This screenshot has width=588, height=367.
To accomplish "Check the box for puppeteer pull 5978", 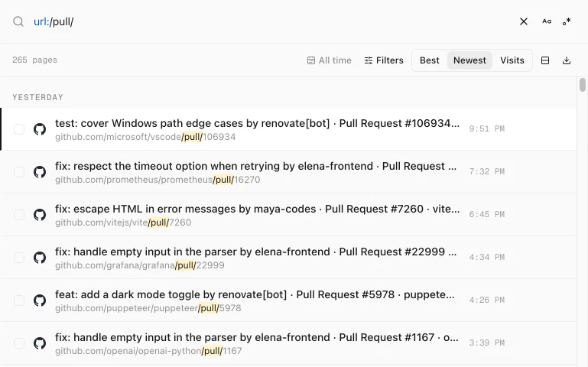I will [19, 300].
